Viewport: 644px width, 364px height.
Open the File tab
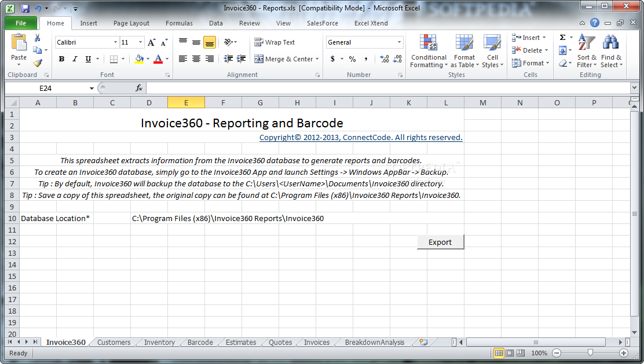(21, 23)
